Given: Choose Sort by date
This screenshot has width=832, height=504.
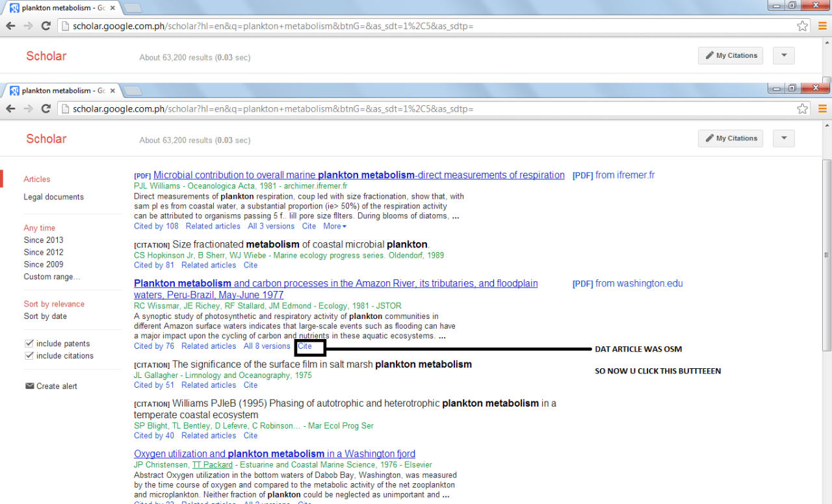Looking at the screenshot, I should [x=45, y=316].
